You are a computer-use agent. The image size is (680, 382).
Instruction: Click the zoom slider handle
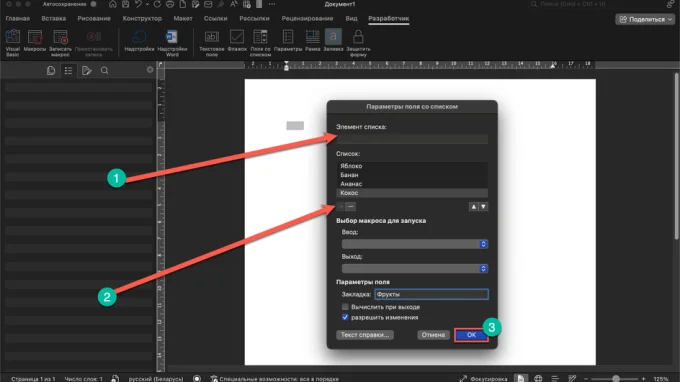tap(616, 379)
